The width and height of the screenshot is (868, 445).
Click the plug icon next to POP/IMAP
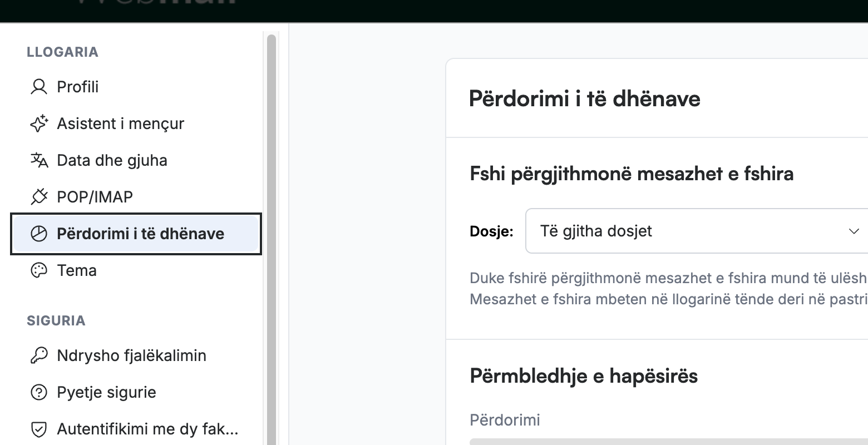38,197
